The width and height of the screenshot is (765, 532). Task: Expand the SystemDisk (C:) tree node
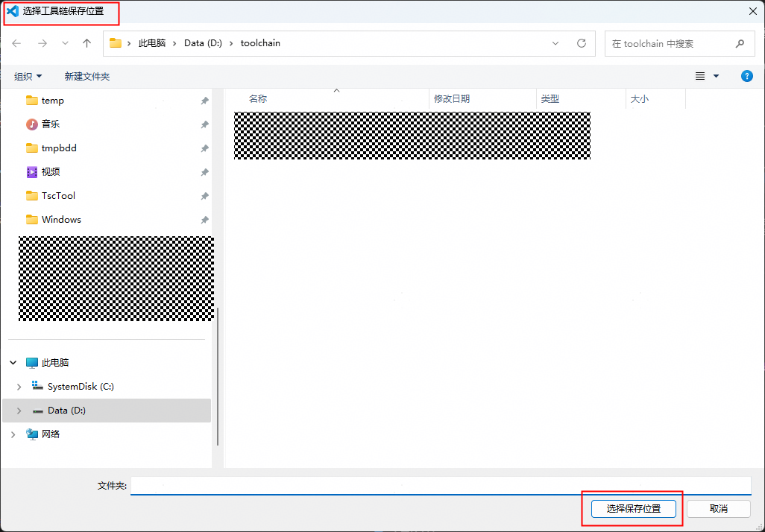click(x=19, y=387)
